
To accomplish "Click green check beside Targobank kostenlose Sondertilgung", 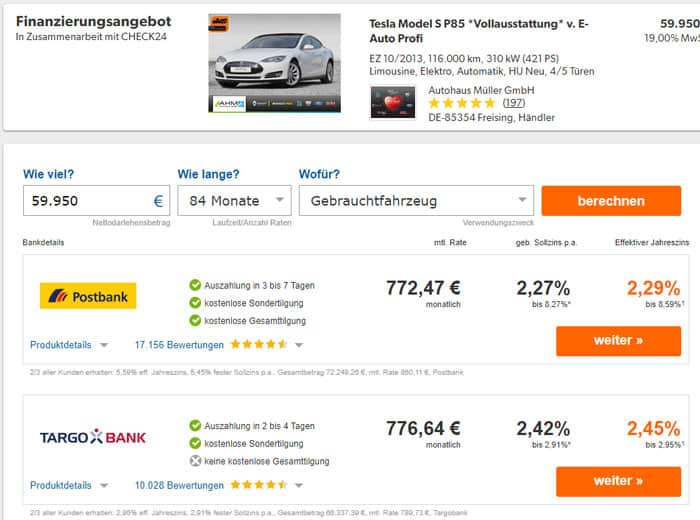I will [x=195, y=443].
